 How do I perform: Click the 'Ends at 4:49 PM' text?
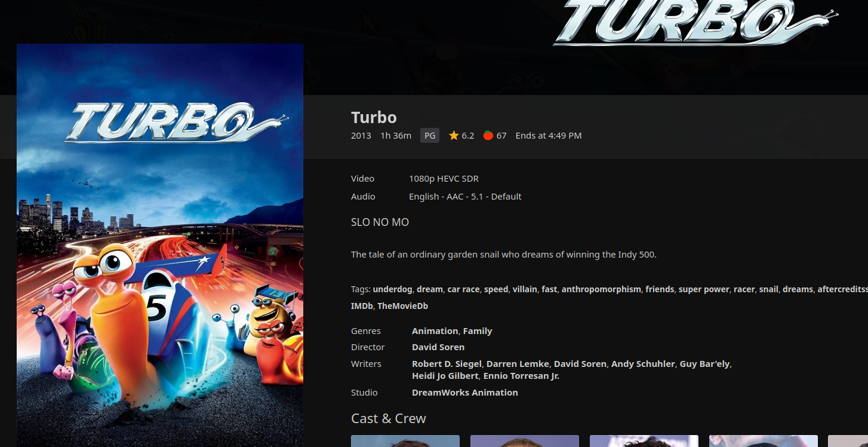(549, 136)
